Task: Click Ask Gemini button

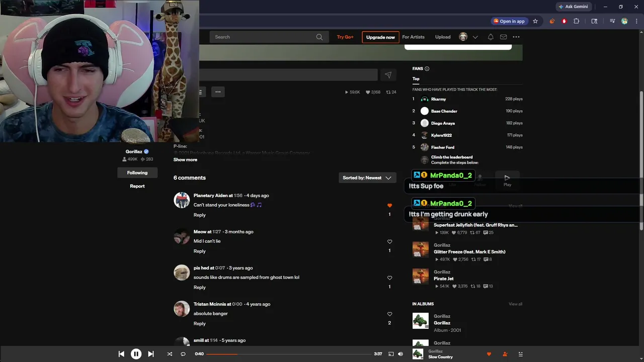Action: [573, 7]
